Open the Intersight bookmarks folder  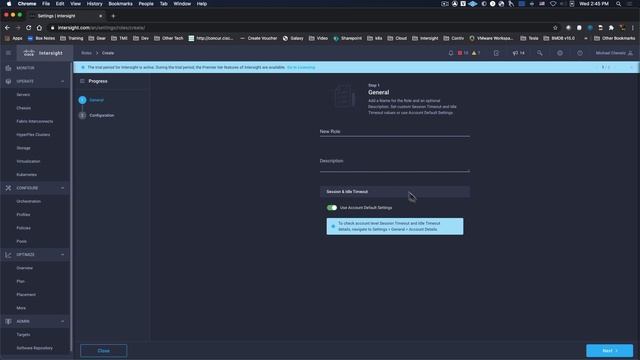[425, 38]
